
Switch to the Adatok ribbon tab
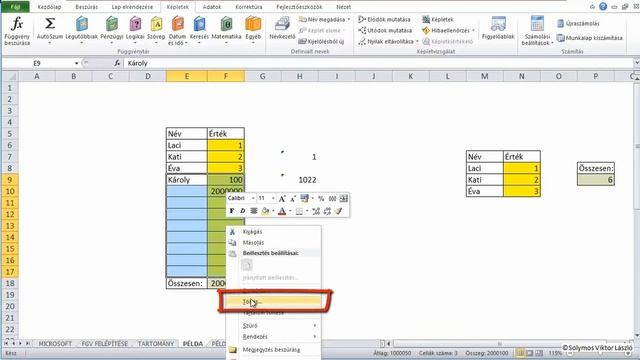point(211,7)
